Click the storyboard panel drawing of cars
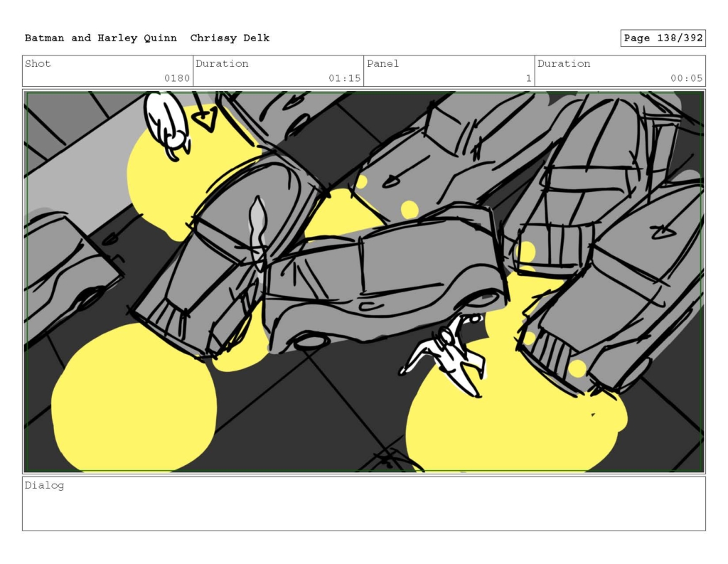 point(364,282)
